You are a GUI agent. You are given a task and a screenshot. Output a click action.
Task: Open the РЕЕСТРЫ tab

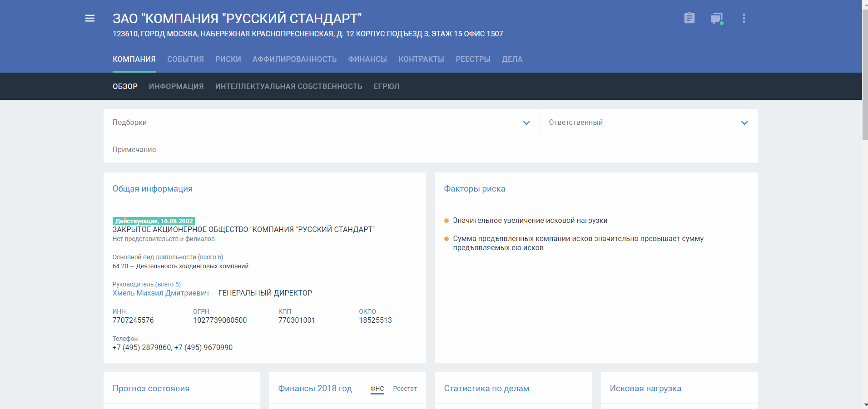click(473, 59)
